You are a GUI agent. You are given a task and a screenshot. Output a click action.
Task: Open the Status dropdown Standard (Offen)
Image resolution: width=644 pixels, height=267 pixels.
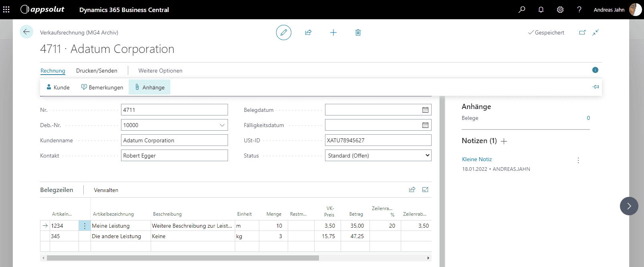point(378,156)
